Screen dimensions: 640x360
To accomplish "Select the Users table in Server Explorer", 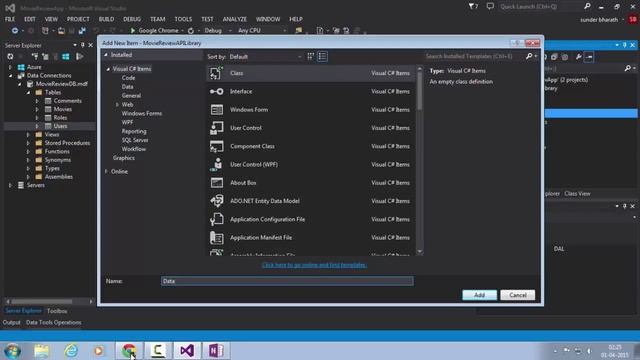I will point(60,126).
